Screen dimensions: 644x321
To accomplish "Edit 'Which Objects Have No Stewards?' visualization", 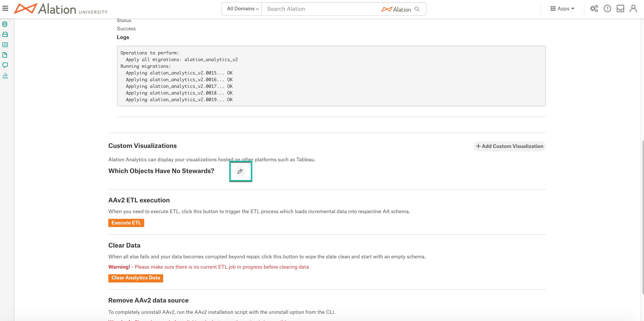I will (240, 171).
